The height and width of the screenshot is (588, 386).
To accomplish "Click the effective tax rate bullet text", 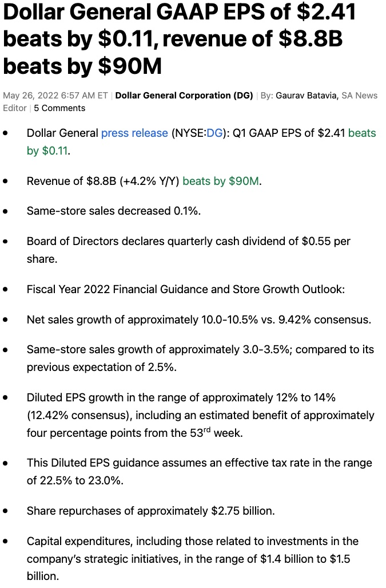I will (x=199, y=463).
